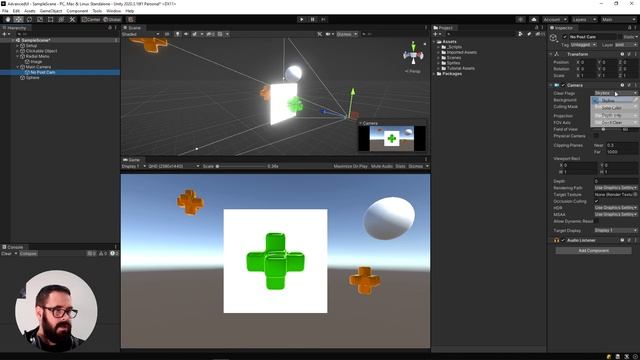This screenshot has height=360, width=640.
Task: Open the Game view resolution dropdown
Action: [174, 166]
